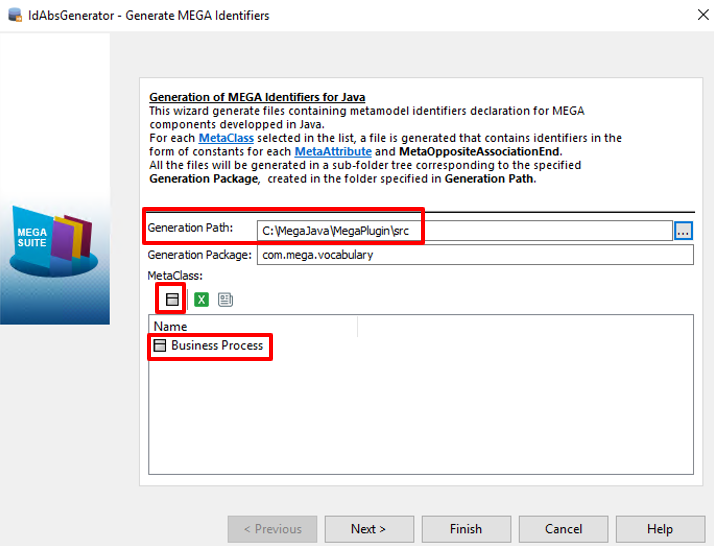Click the Generation Path input field
The image size is (714, 546).
(x=464, y=231)
